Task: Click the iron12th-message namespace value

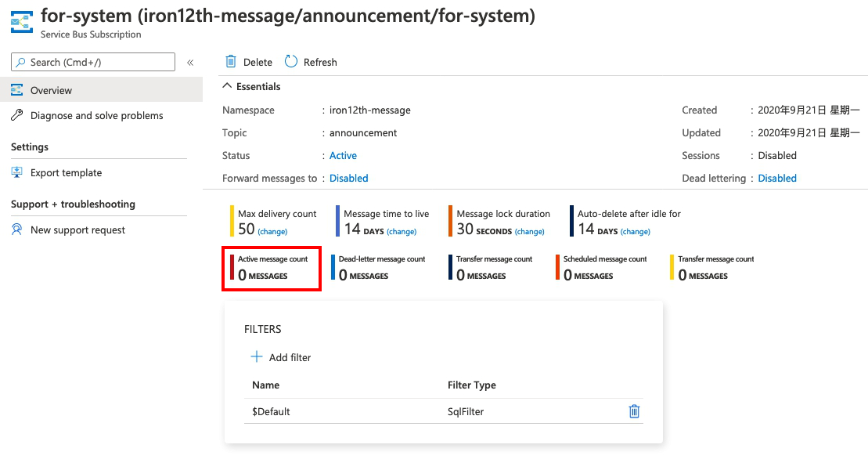Action: click(369, 110)
